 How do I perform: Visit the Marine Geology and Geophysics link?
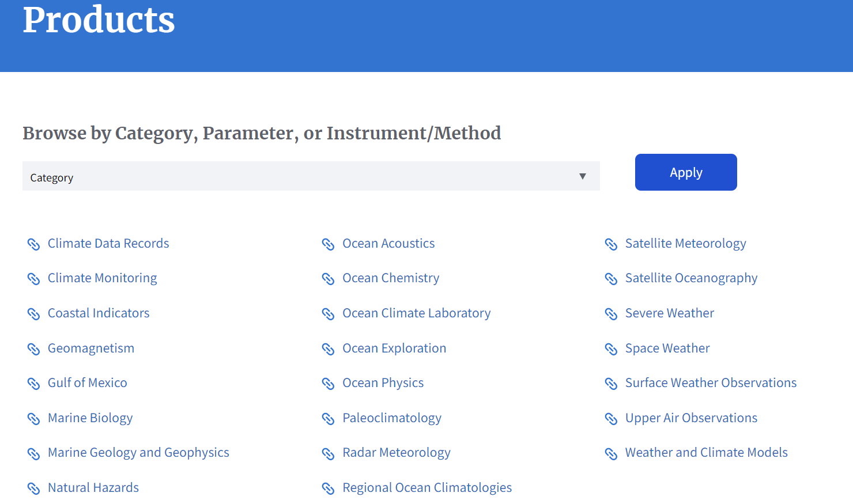tap(138, 453)
